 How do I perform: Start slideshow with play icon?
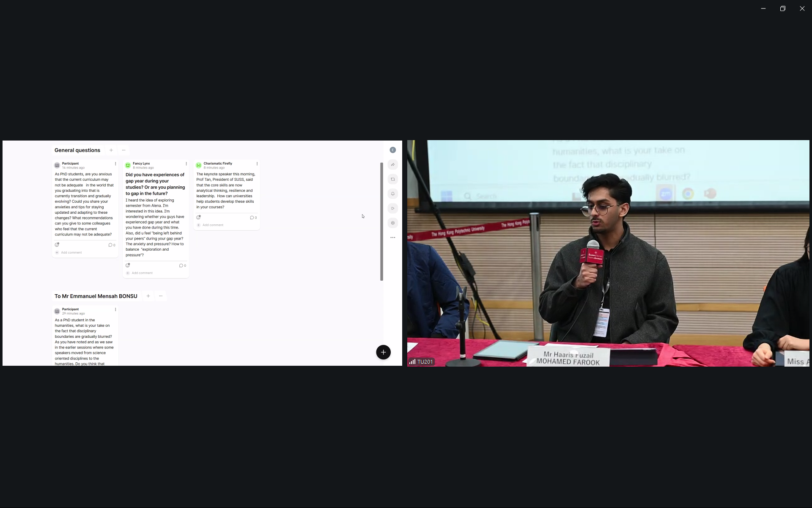[x=392, y=208]
